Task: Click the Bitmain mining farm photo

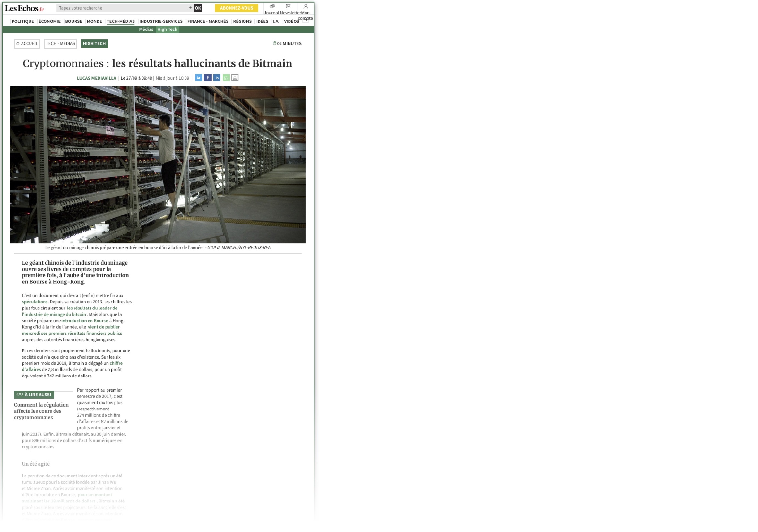Action: pos(158,165)
